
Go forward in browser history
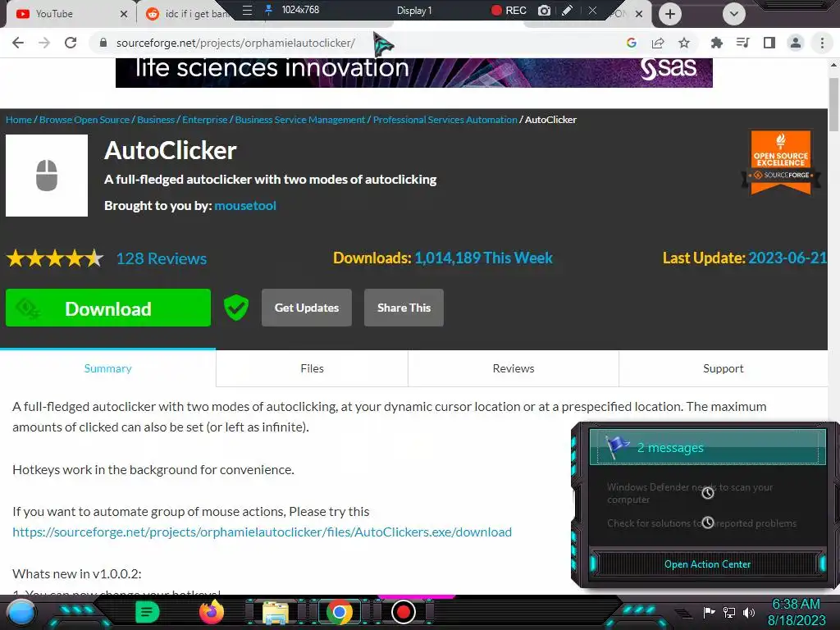pyautogui.click(x=44, y=43)
